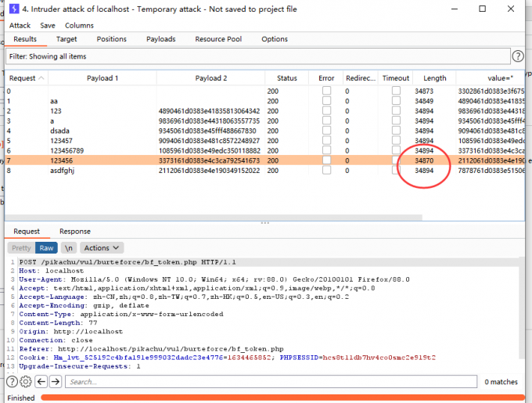The width and height of the screenshot is (532, 403).
Task: Go to previous search match arrow
Action: 41,382
